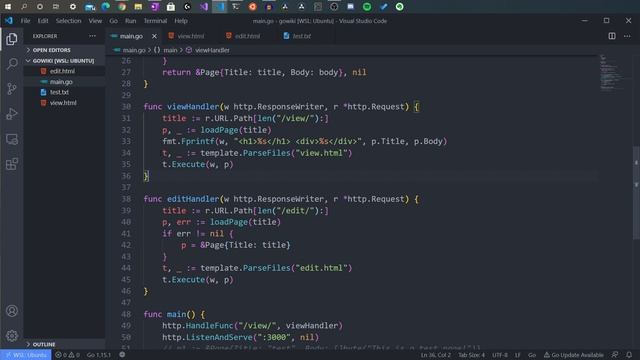Click errors and warnings count indicator
Screen dimensions: 640x360
click(x=67, y=355)
